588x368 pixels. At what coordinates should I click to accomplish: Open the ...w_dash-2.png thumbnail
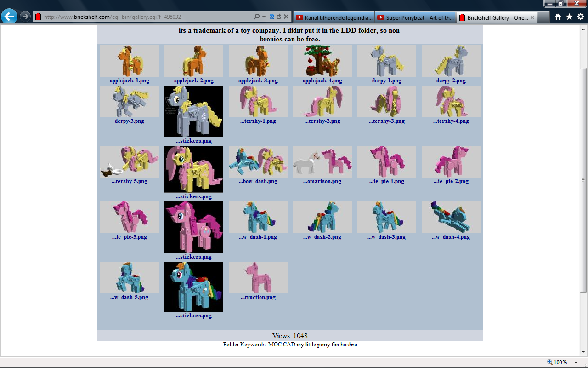(x=322, y=217)
